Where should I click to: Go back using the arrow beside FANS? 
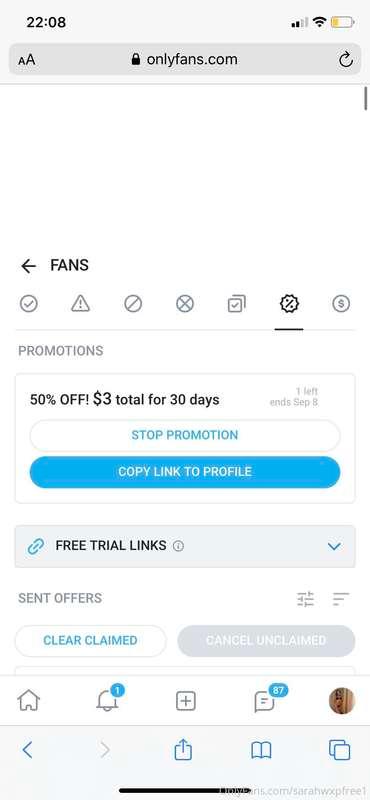coord(29,266)
